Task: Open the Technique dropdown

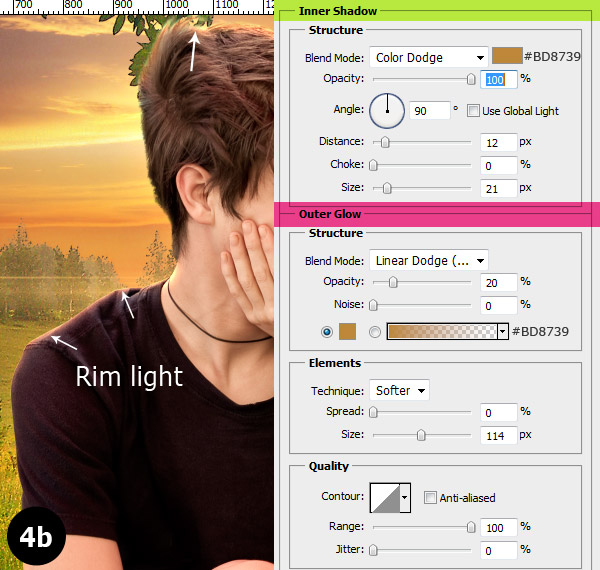Action: [399, 391]
